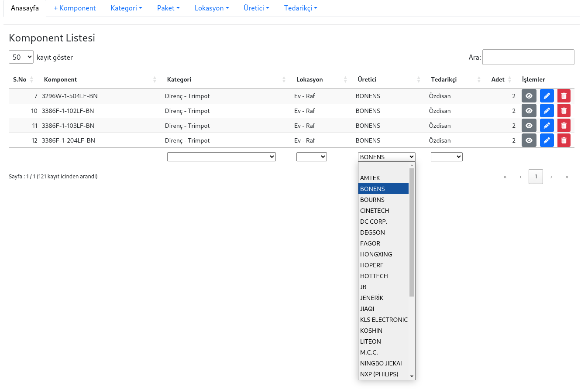588x389 pixels.
Task: Pick NINGBO JIEKAI from manufacturer list
Action: (x=383, y=363)
